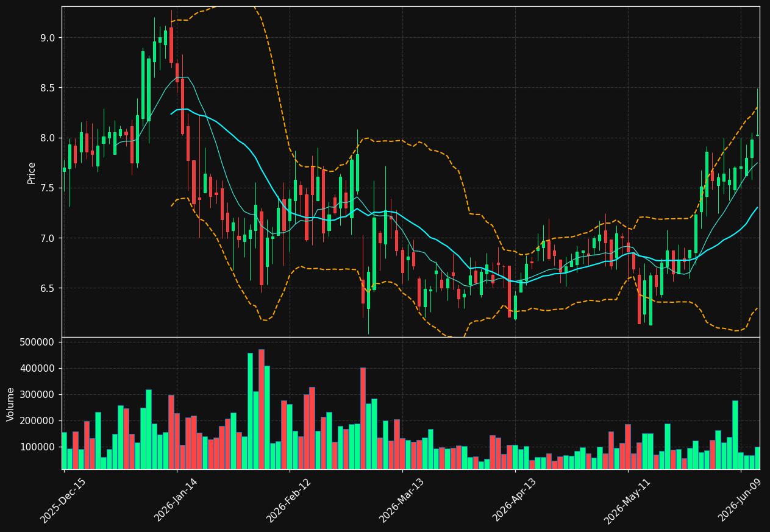Select the 7.5 price tick label

click(48, 188)
